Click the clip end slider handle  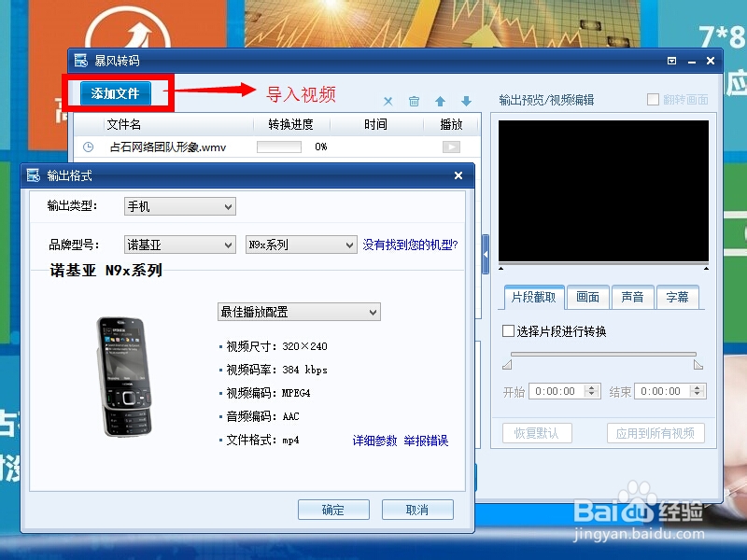point(698,365)
